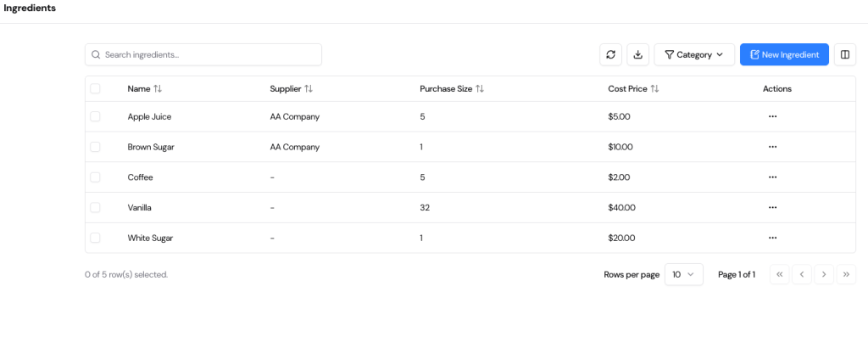Sort by Cost Price column
868x348 pixels.
654,88
